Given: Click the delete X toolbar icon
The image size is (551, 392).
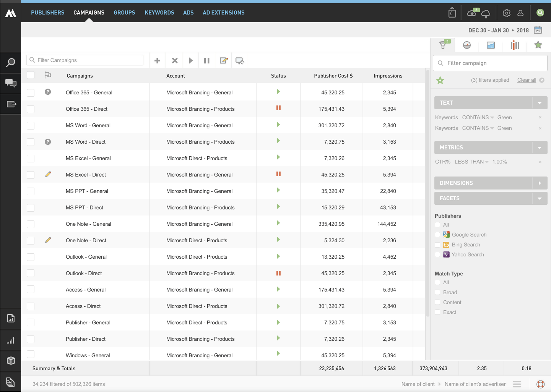Looking at the screenshot, I should click(x=175, y=60).
